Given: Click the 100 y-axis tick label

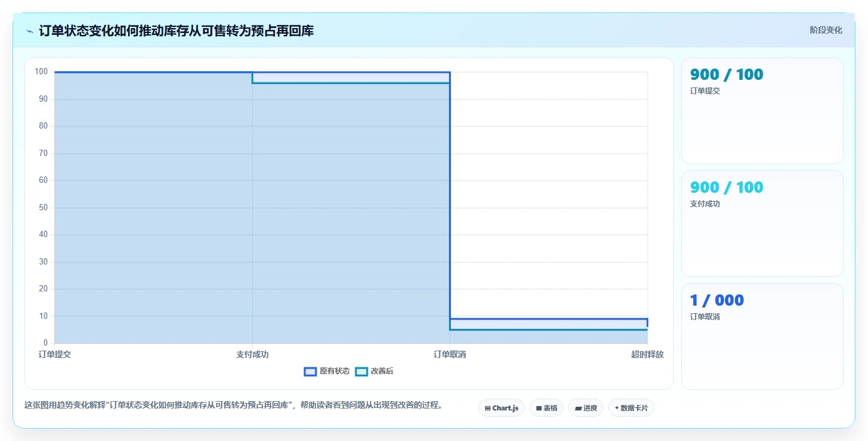Looking at the screenshot, I should click(x=41, y=72).
